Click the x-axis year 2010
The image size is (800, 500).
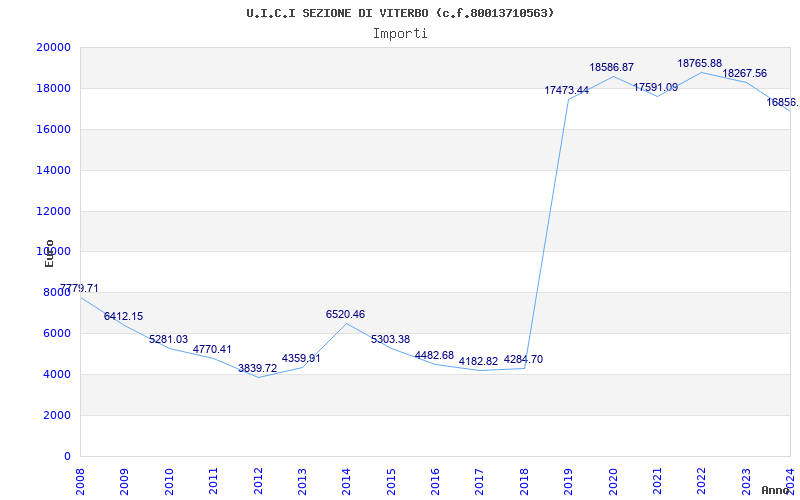tap(169, 481)
